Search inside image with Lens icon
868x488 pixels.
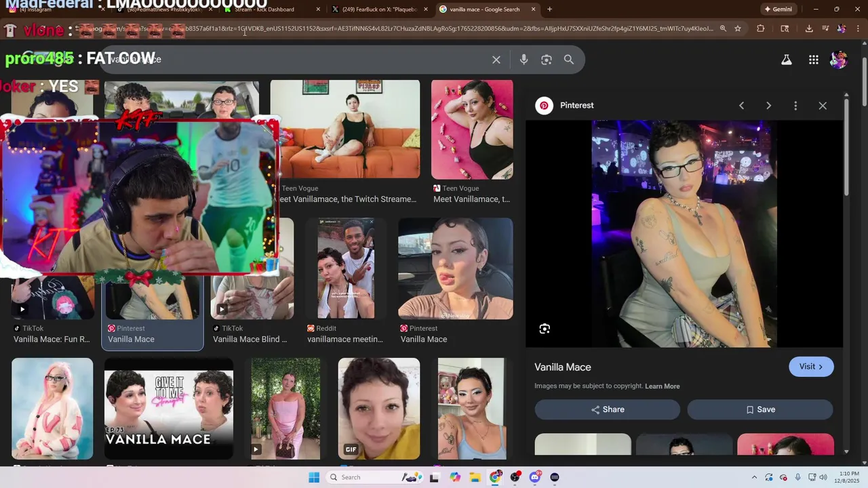coord(545,329)
